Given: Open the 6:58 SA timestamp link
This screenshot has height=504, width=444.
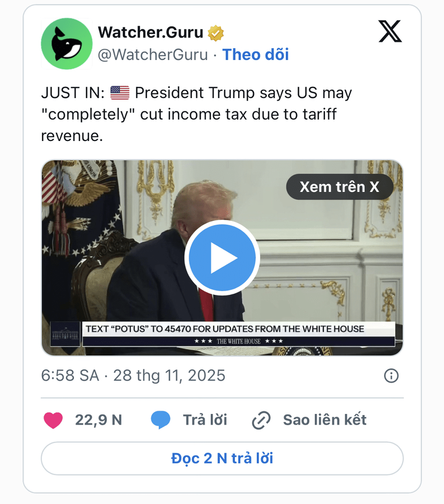Looking at the screenshot, I should (x=133, y=375).
